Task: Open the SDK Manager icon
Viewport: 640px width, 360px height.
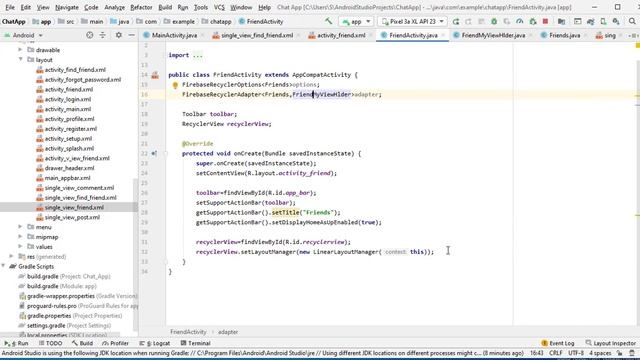Action: 616,21
